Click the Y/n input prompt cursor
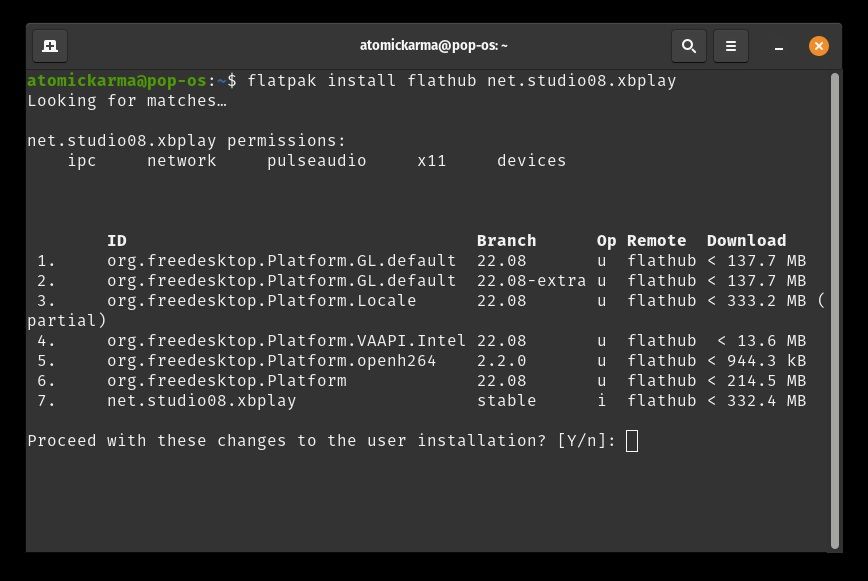Screen dimensions: 868x581 coord(634,441)
